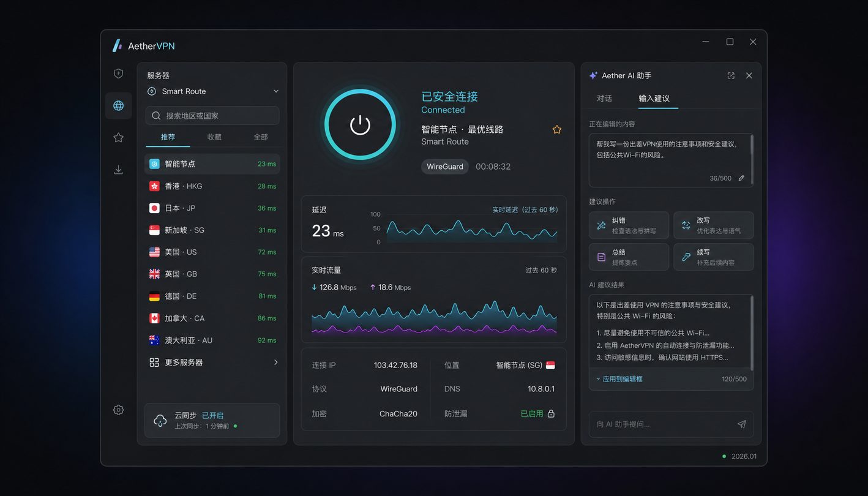The image size is (868, 496).
Task: Select the 日本 · JP server
Action: coord(212,208)
